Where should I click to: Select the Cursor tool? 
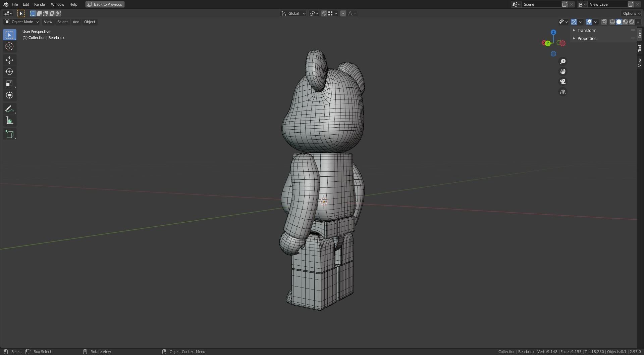(x=9, y=47)
